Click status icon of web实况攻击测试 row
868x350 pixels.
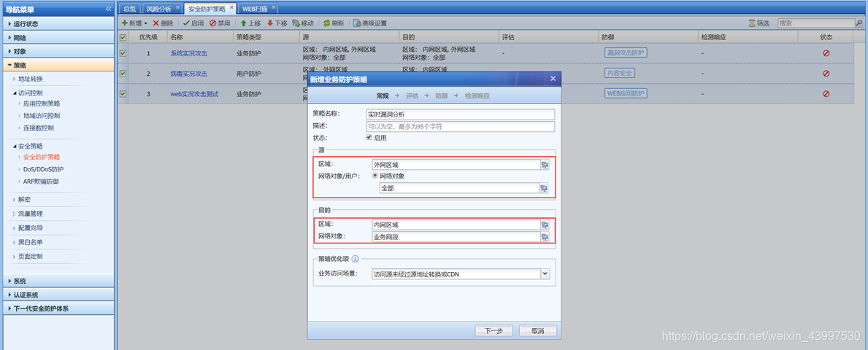[826, 94]
